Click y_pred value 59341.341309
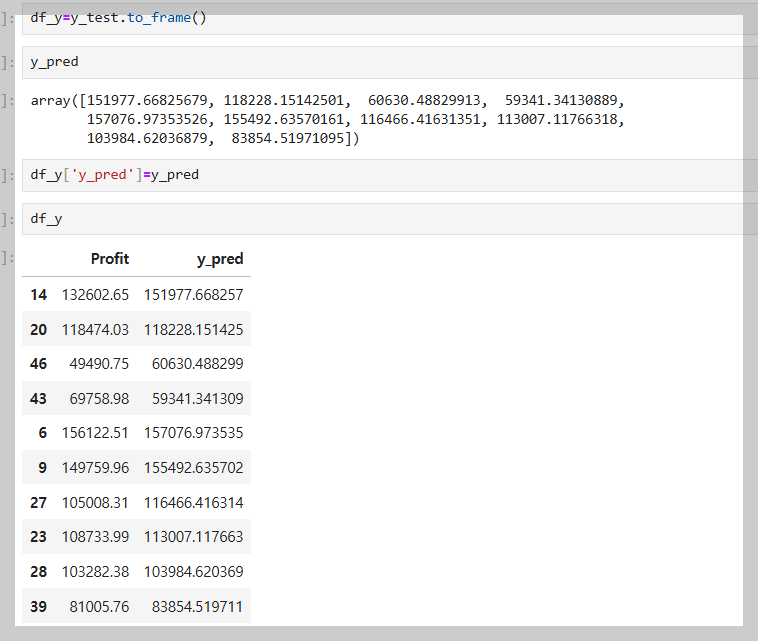 click(x=198, y=399)
